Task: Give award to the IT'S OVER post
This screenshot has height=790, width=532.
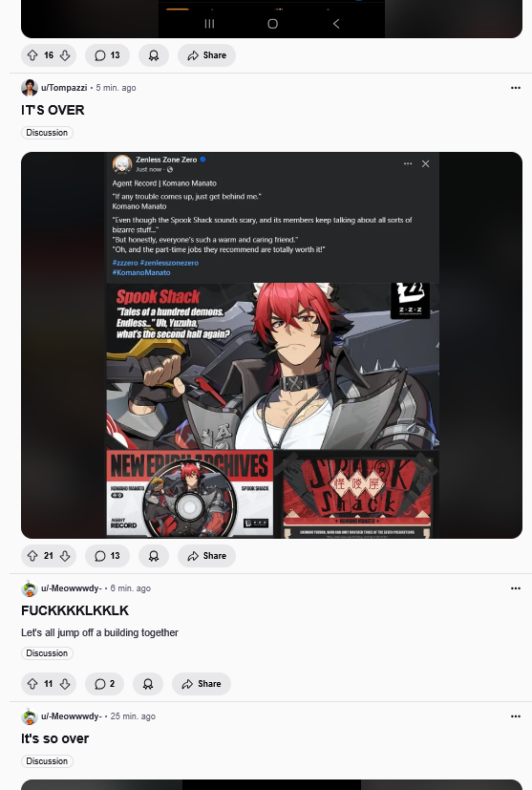Action: (x=154, y=556)
